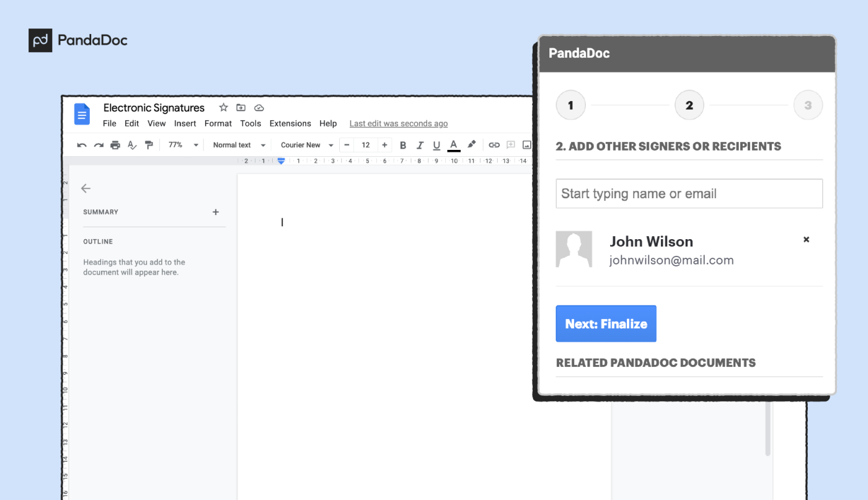868x500 pixels.
Task: Click the sidebar scrollbar behind PandaDoc panel
Action: tap(768, 428)
